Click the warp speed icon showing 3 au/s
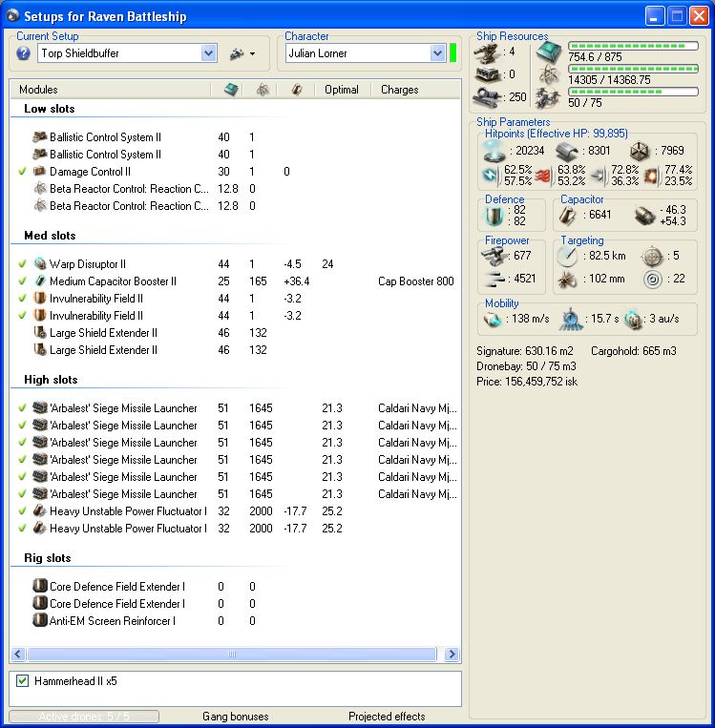Image resolution: width=715 pixels, height=728 pixels. [x=633, y=320]
